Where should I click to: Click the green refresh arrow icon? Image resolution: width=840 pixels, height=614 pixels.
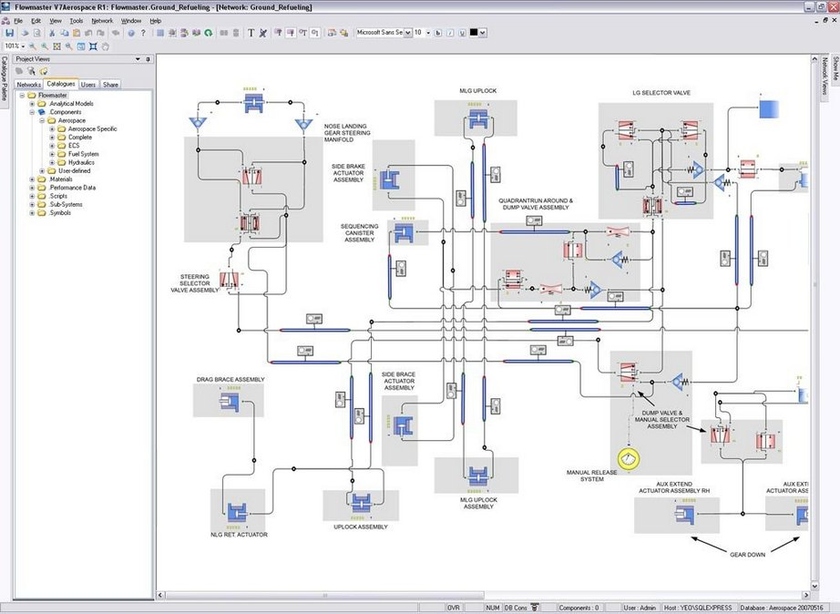point(208,33)
